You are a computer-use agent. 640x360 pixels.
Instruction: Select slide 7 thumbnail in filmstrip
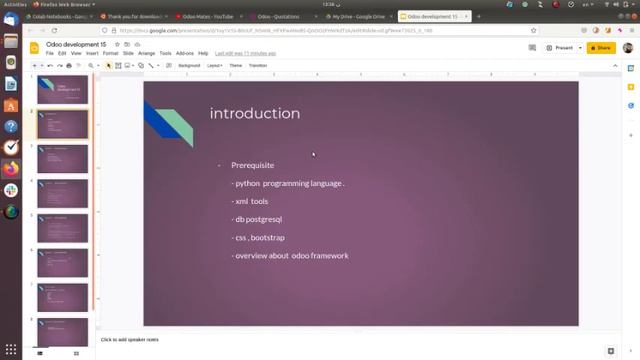62,298
